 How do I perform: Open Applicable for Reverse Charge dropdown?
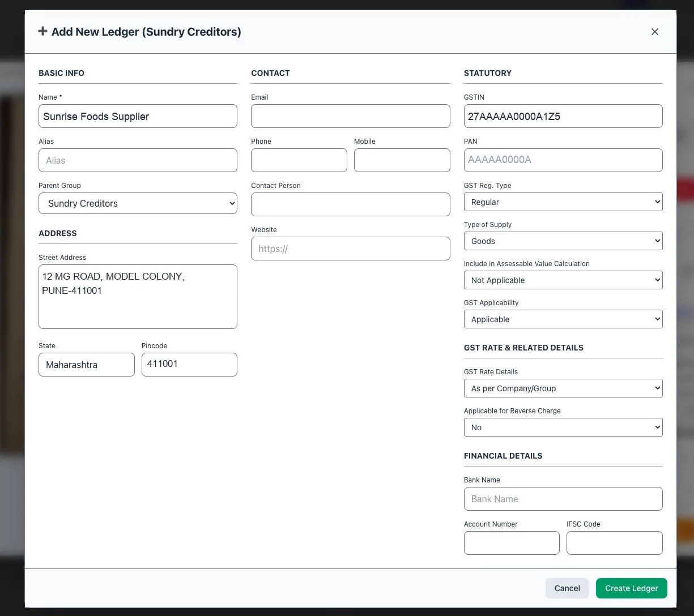point(563,427)
